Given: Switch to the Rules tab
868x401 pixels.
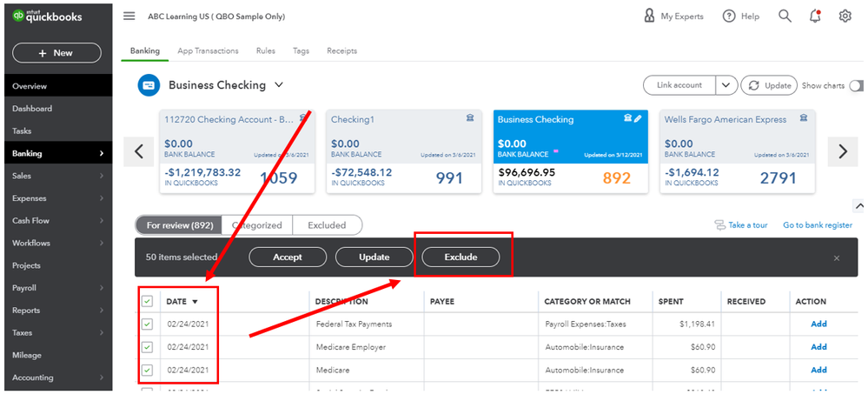Looking at the screenshot, I should click(266, 51).
